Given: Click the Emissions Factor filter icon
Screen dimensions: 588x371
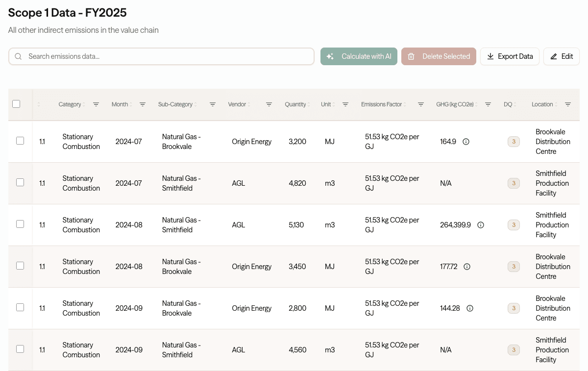Looking at the screenshot, I should (x=421, y=104).
